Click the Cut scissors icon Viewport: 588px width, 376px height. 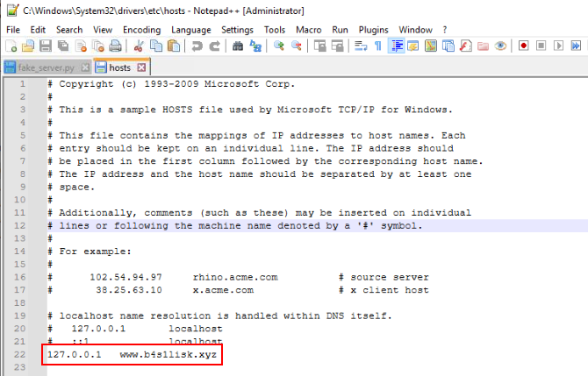pos(139,46)
